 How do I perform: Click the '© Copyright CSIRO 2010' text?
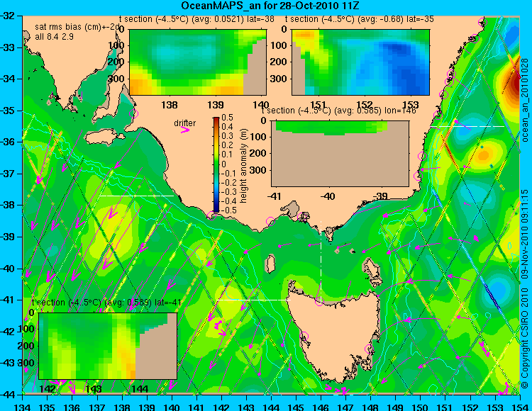tap(525, 339)
